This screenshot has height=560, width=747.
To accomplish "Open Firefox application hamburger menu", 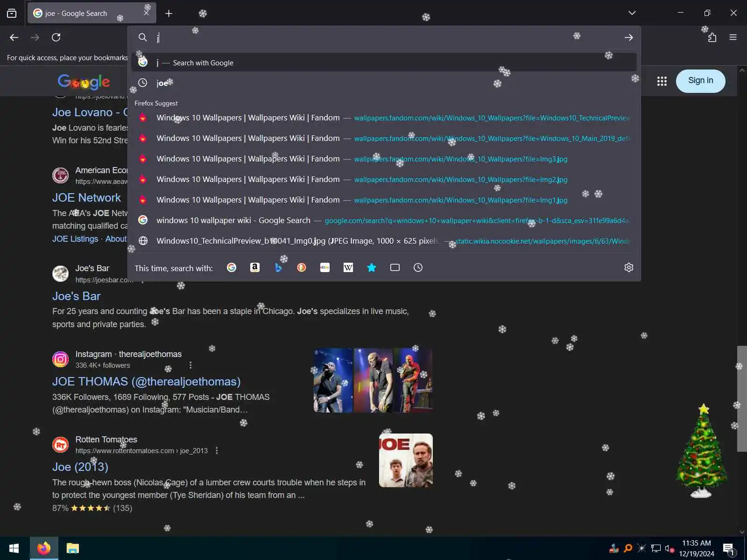I will tap(733, 37).
